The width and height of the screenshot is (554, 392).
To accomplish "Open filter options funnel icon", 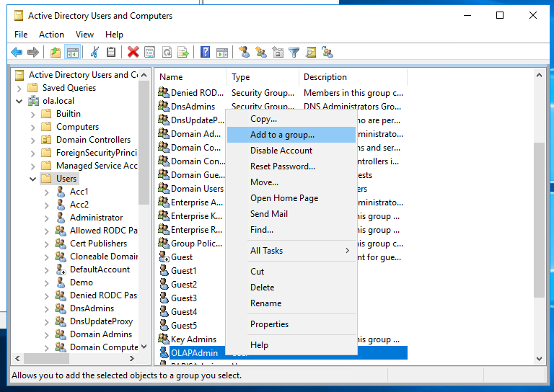I will click(x=294, y=53).
